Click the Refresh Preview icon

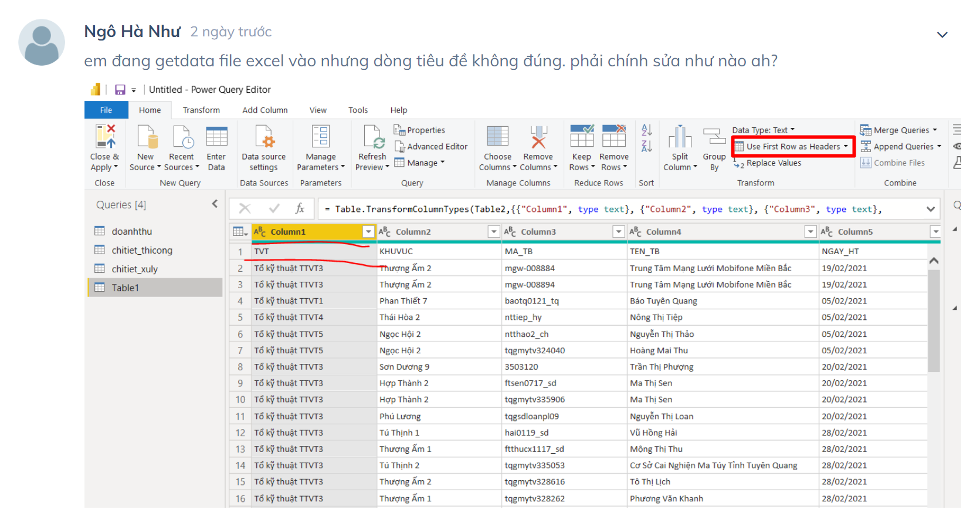(372, 137)
